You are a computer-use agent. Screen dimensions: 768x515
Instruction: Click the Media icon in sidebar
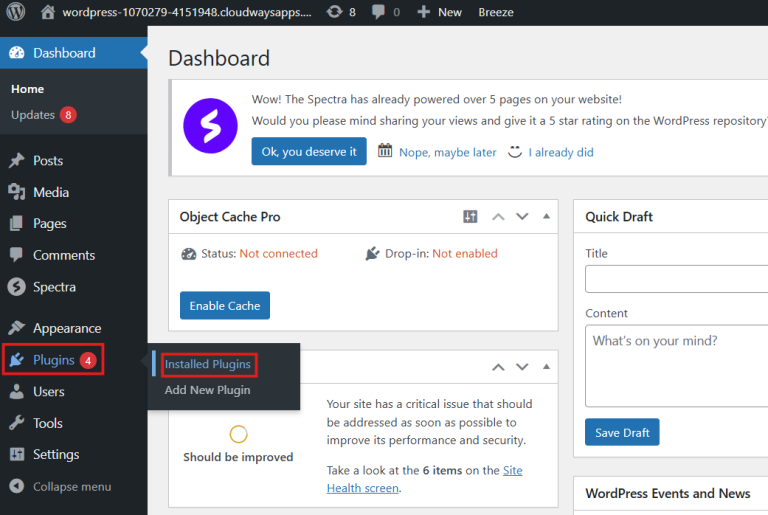pos(17,192)
